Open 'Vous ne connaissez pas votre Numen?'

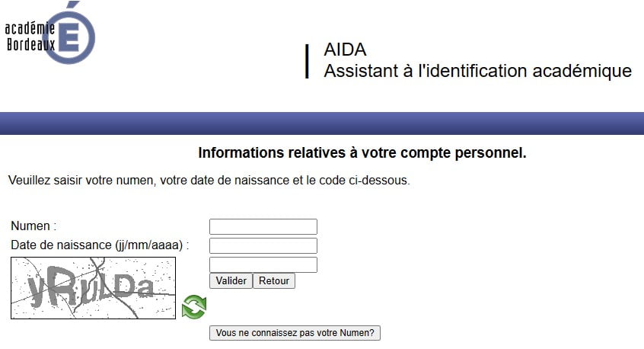click(x=295, y=333)
